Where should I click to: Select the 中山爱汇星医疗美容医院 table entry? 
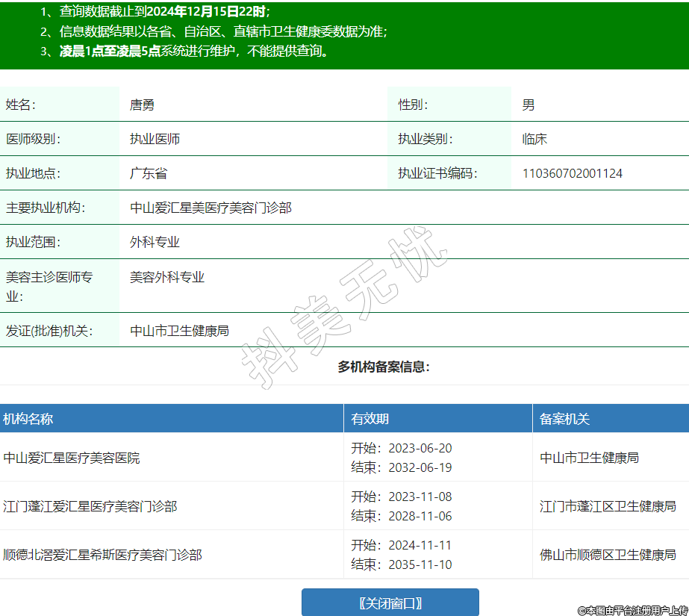click(x=72, y=458)
